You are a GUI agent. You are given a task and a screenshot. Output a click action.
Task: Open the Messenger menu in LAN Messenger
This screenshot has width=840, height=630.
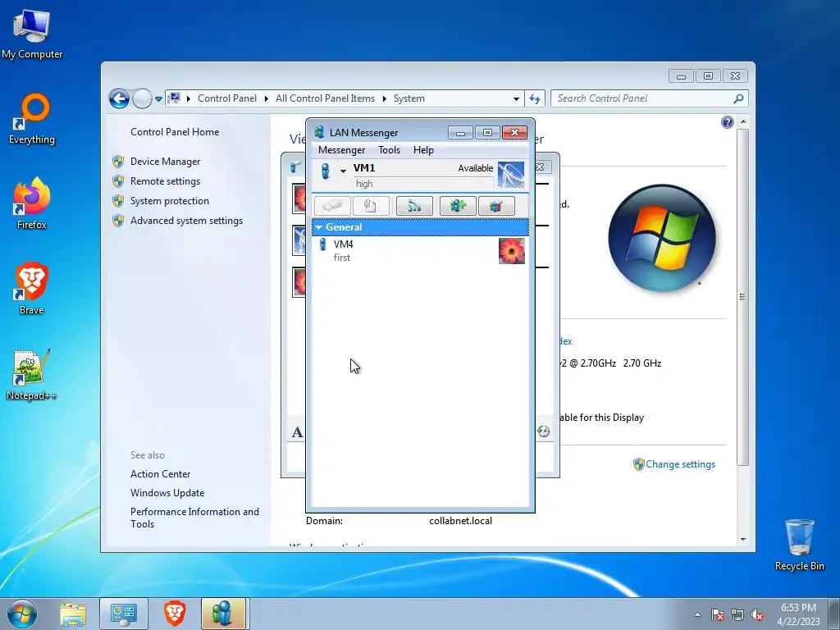click(341, 150)
